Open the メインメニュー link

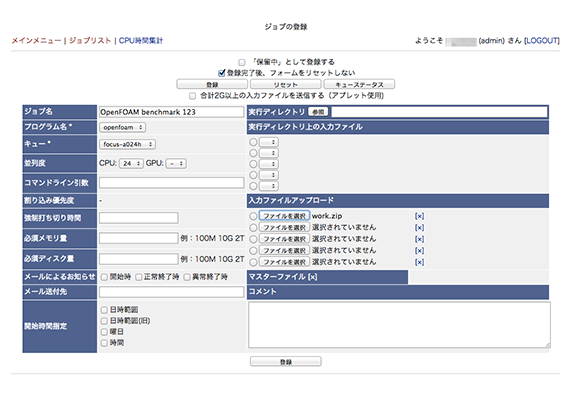[36, 41]
